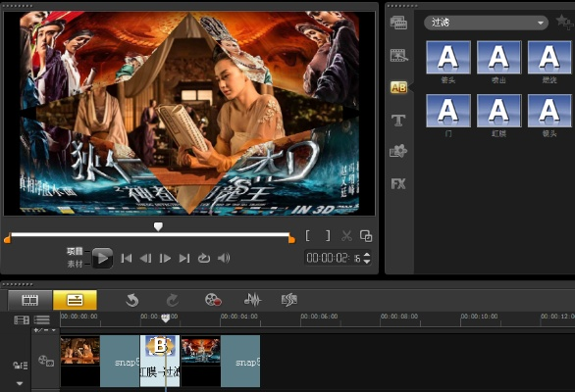
Task: Click the 00:00:10:00 ruler mark
Action: pyautogui.click(x=479, y=317)
